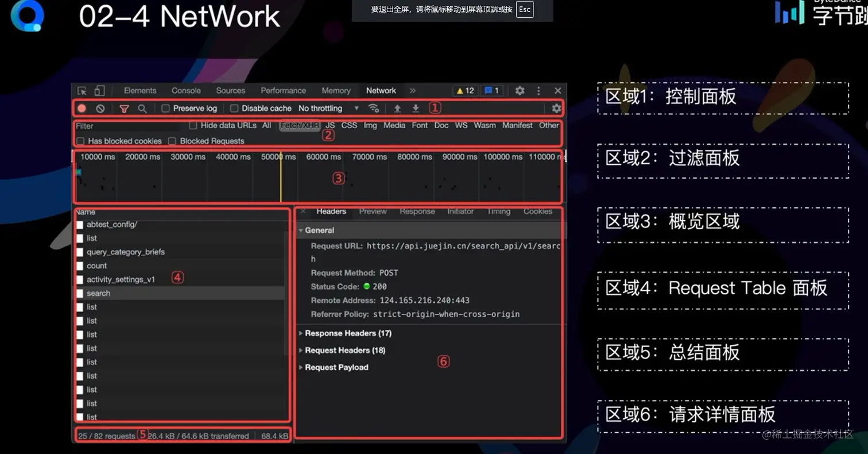The image size is (868, 454).
Task: Filter requests by All types
Action: (x=267, y=125)
